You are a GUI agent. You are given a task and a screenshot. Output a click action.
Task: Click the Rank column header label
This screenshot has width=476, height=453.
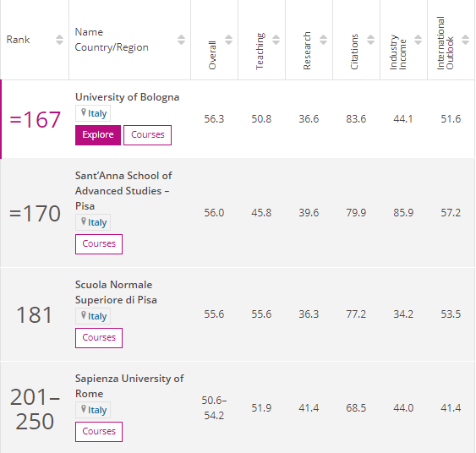tap(19, 40)
